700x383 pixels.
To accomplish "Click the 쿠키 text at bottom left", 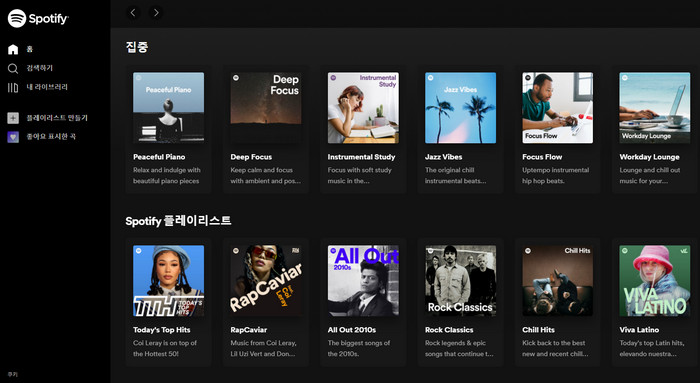I will coord(12,375).
